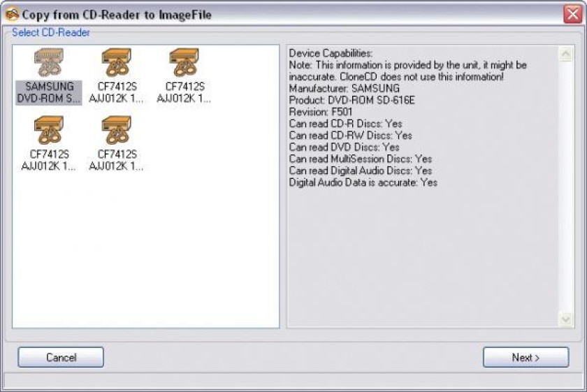Click the scroll down arrow in Device Capabilities
The width and height of the screenshot is (587, 392).
(x=565, y=319)
